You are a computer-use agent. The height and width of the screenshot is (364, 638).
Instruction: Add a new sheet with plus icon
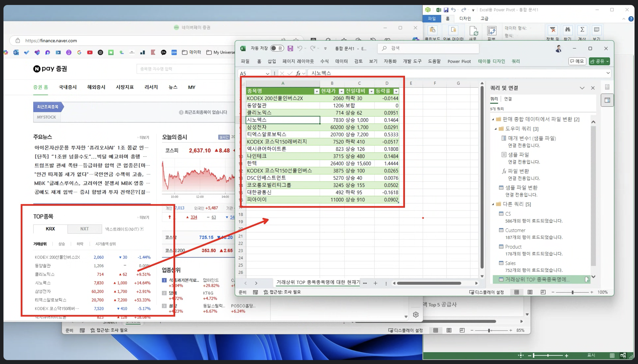[375, 283]
